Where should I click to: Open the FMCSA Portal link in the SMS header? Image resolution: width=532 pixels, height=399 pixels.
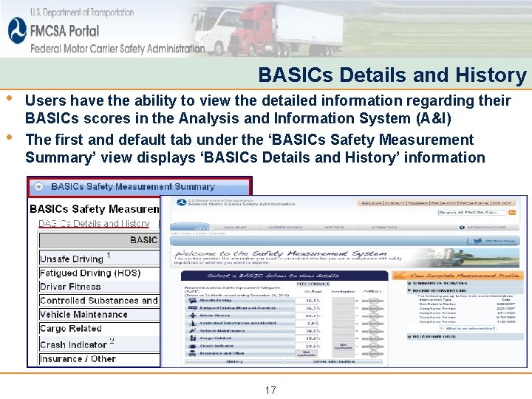coord(474,203)
